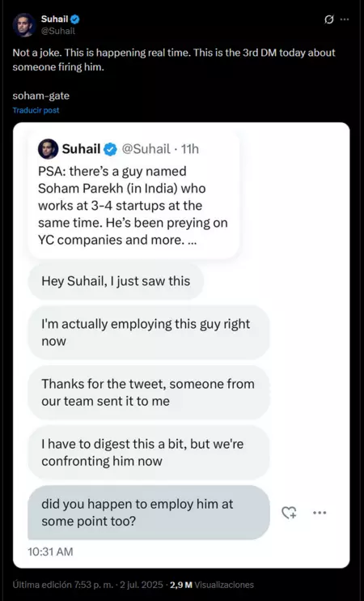Click Suhail's profile avatar on the post
This screenshot has height=601, width=364.
tap(24, 25)
